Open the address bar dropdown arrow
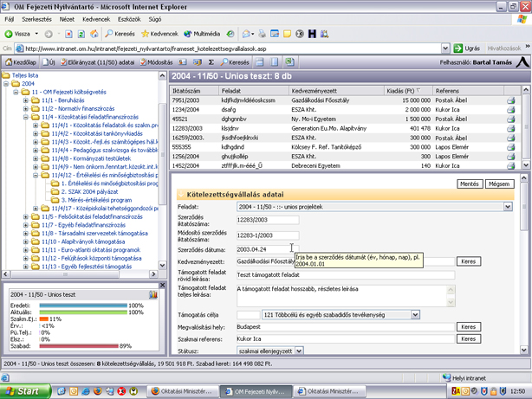The image size is (532, 399). (445, 48)
